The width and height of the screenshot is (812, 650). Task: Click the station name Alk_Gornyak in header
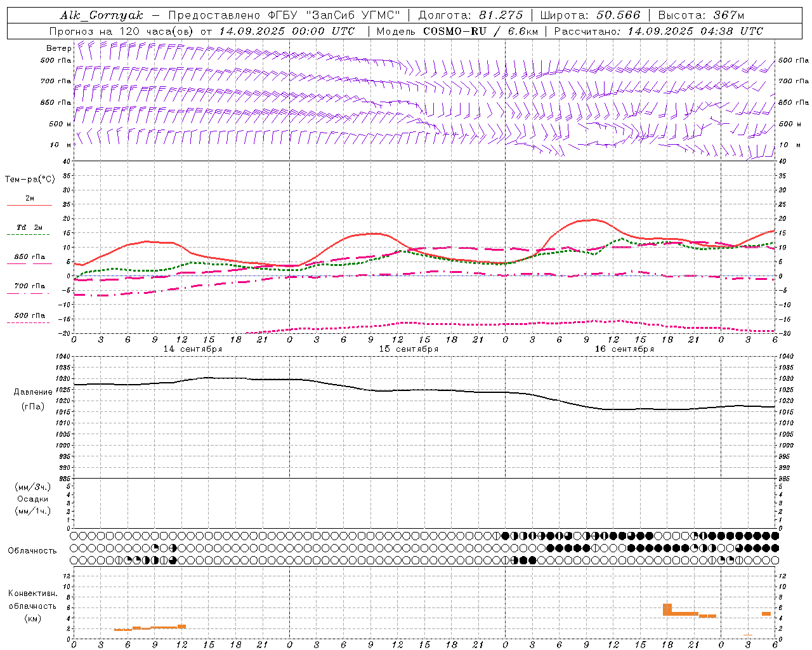(102, 15)
